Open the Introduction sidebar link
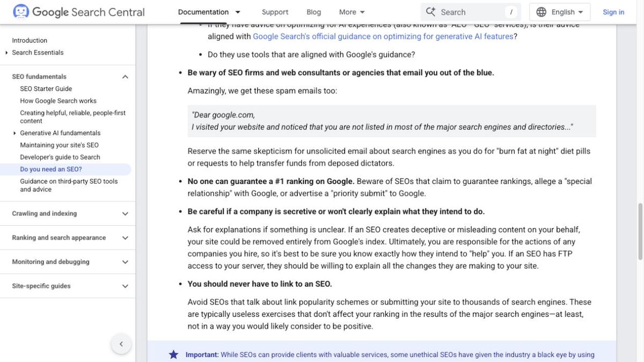 (x=30, y=40)
